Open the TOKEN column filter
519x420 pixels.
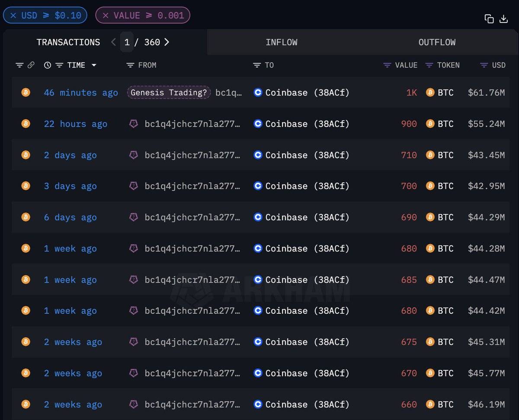429,65
